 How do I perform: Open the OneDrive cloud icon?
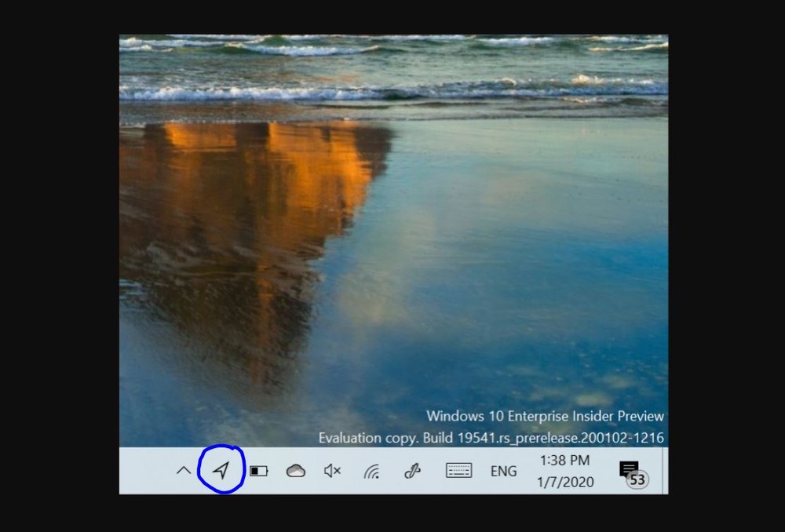(x=295, y=471)
